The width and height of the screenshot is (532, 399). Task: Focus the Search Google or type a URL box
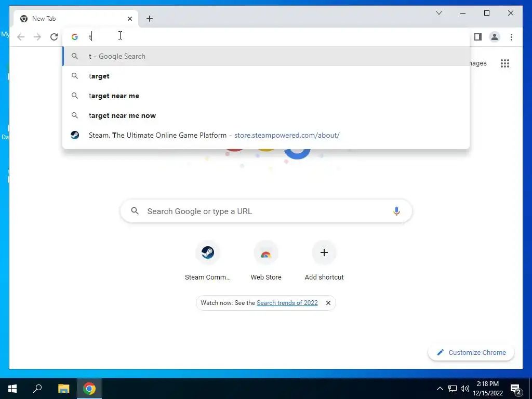[x=267, y=211]
